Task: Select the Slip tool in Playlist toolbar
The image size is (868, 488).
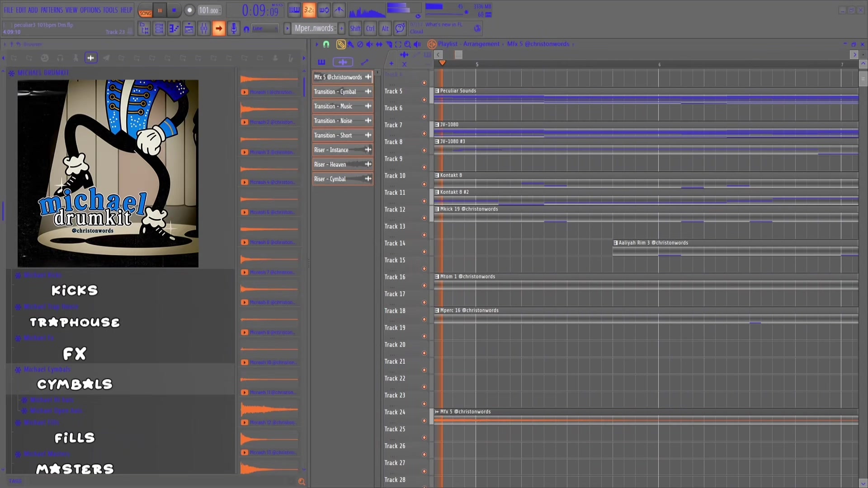Action: [379, 44]
